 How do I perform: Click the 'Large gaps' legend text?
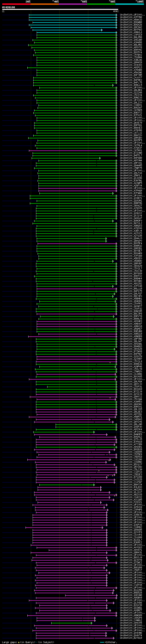tap(10, 642)
